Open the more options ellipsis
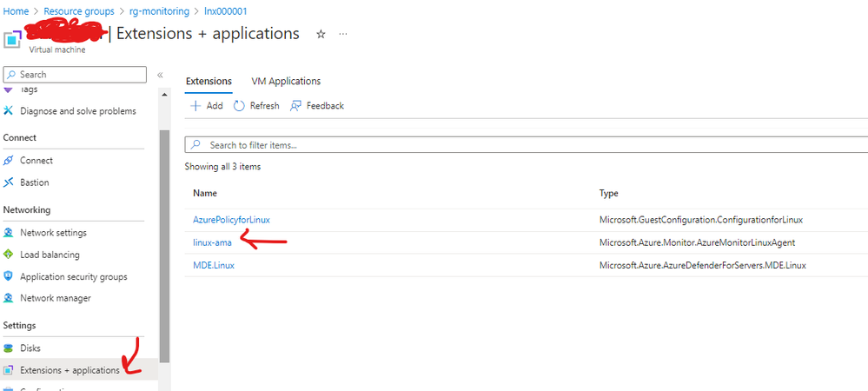Image resolution: width=868 pixels, height=391 pixels. (x=343, y=35)
